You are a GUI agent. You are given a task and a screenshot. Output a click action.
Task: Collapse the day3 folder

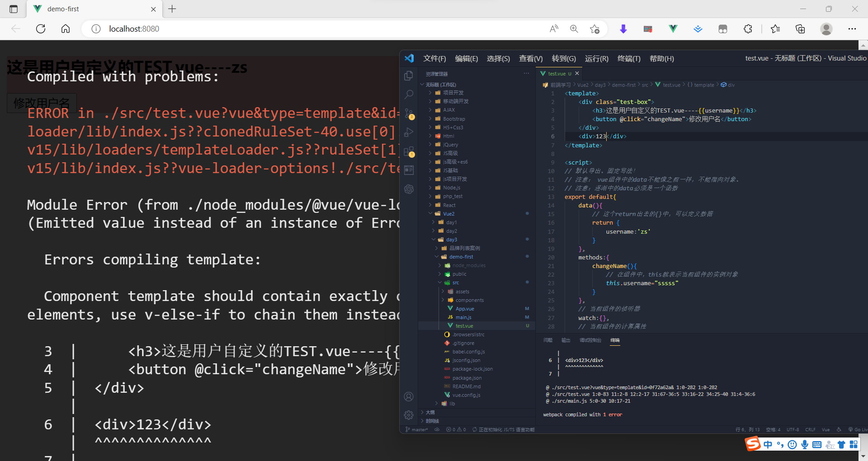tap(433, 240)
